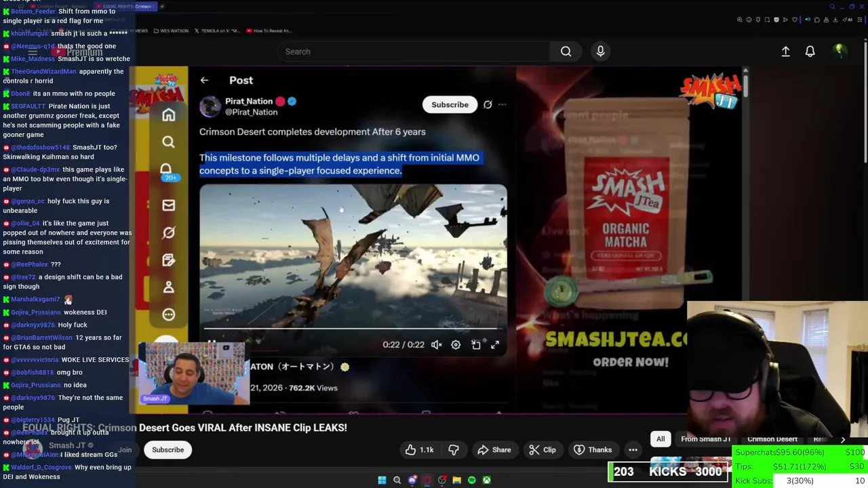
Task: Open embedded video settings gear
Action: (x=456, y=345)
